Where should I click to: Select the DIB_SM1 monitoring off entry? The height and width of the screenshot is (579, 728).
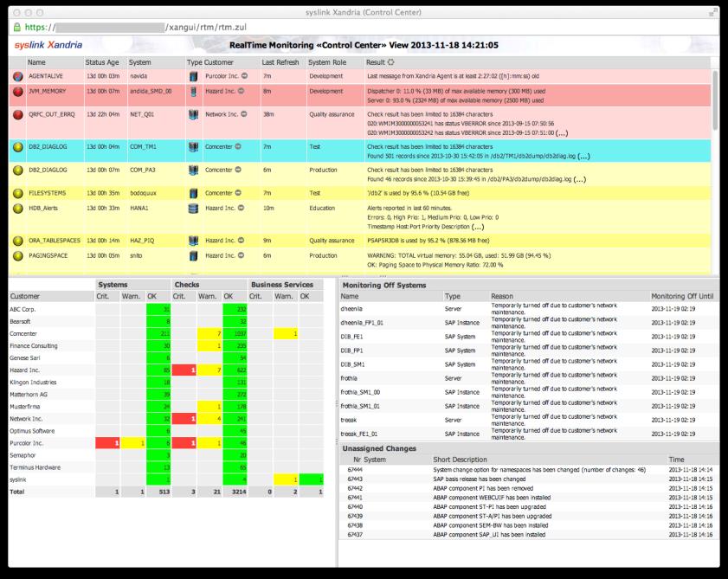point(529,364)
